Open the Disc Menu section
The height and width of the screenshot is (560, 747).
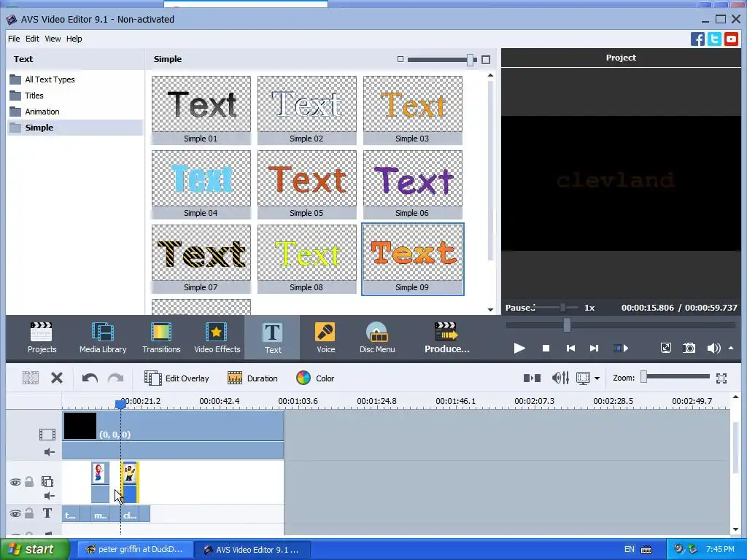(377, 338)
